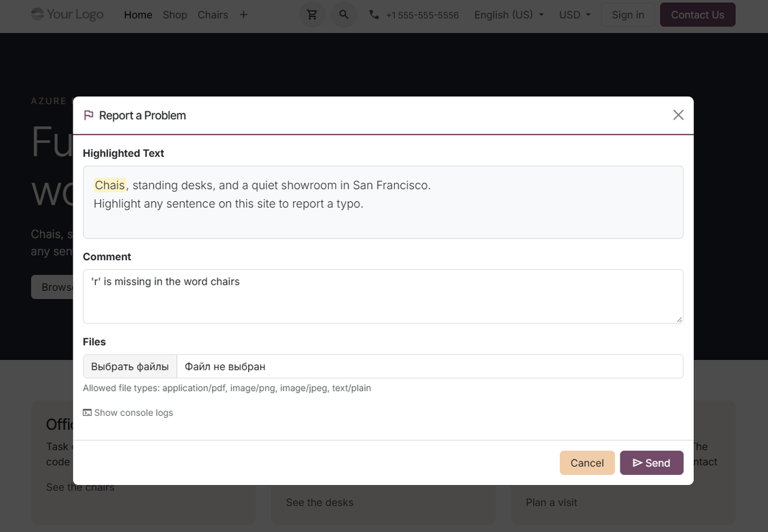Click the search magnifier icon
The height and width of the screenshot is (532, 768).
(344, 15)
